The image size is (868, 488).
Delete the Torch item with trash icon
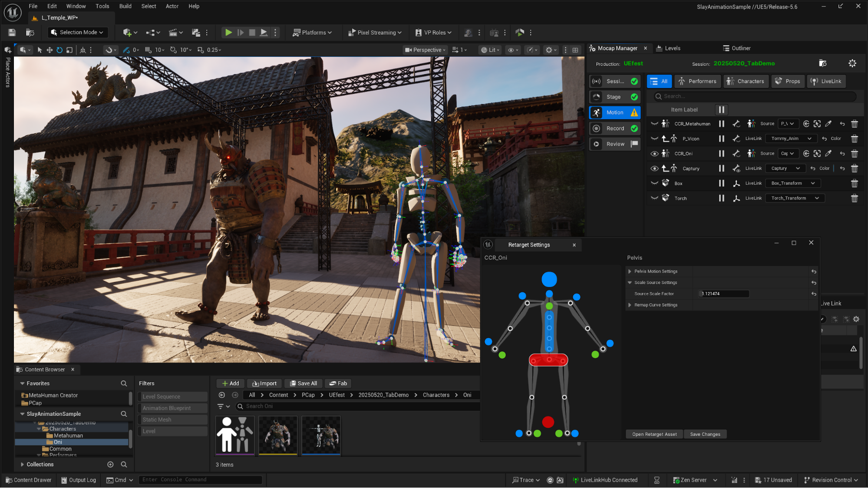(x=854, y=198)
